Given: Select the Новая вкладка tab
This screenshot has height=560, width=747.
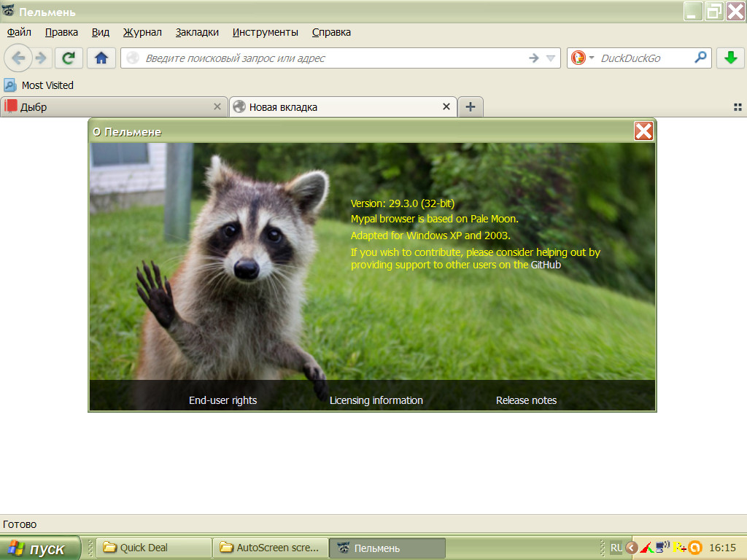Looking at the screenshot, I should pyautogui.click(x=343, y=107).
